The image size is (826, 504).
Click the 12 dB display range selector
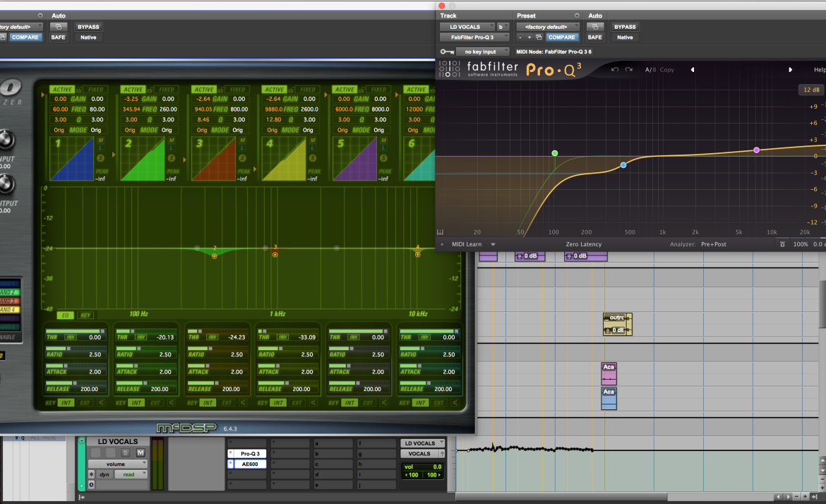[811, 90]
